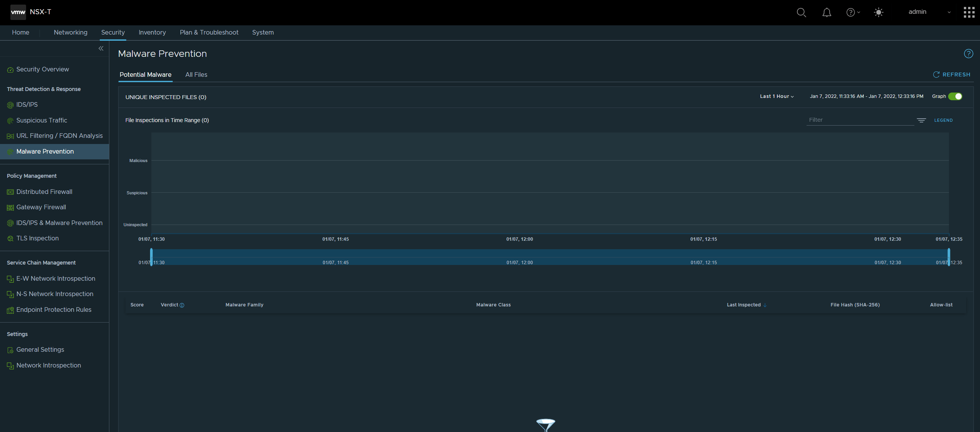Click the URL Filtering / FQDN Analysis icon
Screen dimensions: 980x432
[10, 136]
